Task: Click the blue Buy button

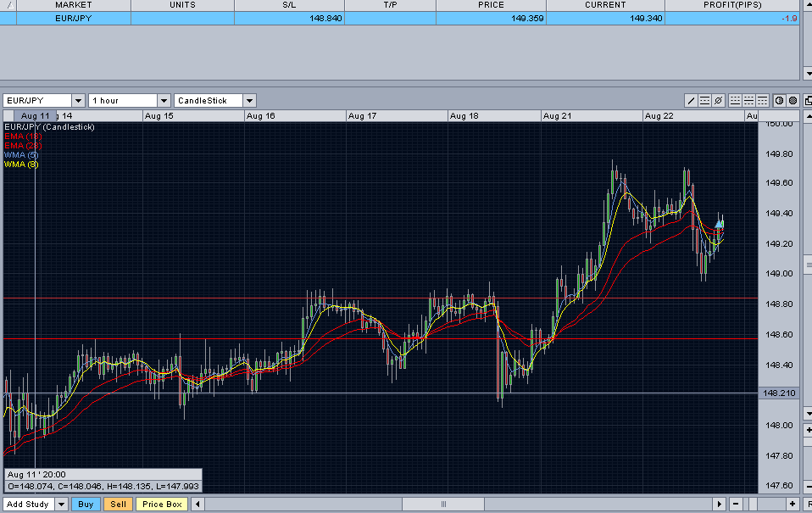Action: pyautogui.click(x=86, y=505)
